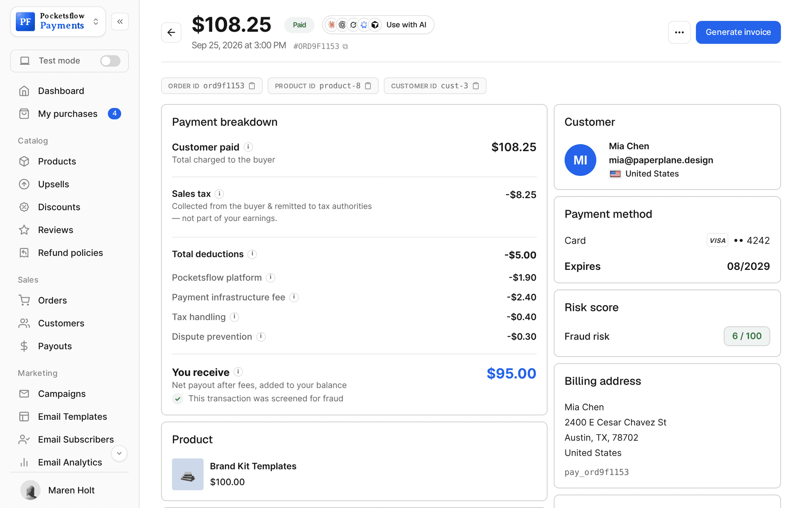The image size is (812, 508).
Task: Copy the ORDER ID ord9f1153 chip
Action: 252,86
